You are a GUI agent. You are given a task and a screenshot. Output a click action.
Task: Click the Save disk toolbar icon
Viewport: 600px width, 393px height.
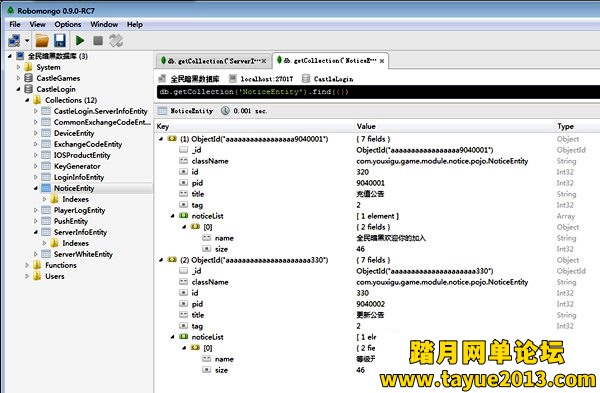coord(60,40)
